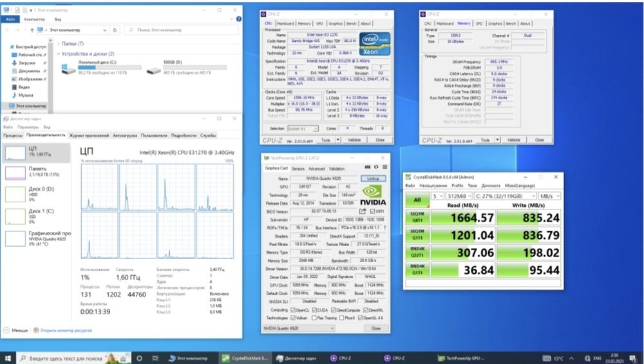Image resolution: width=644 pixels, height=364 pixels.
Task: Click the refresh icon in GPU-Z
Action: tap(375, 168)
